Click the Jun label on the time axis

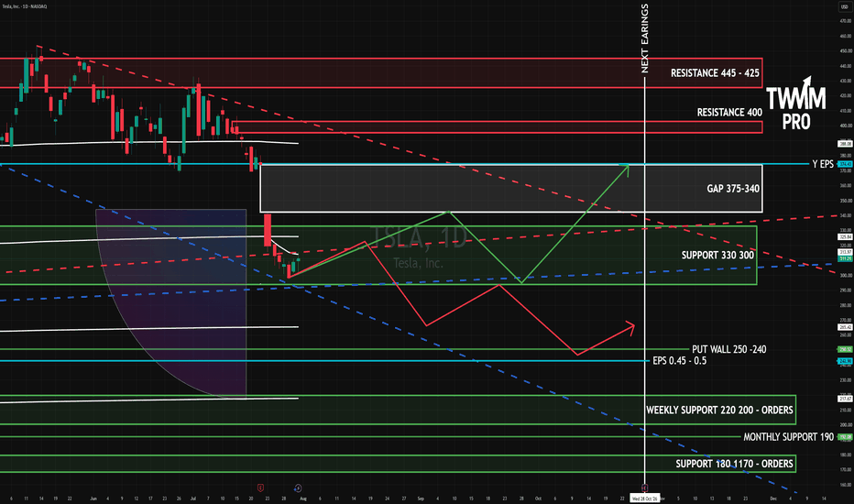point(93,499)
